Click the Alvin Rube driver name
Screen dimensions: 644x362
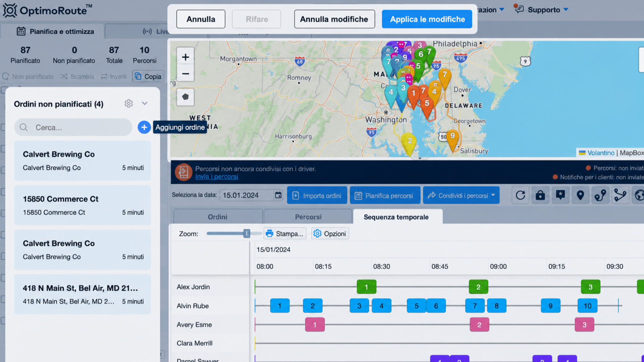coord(193,306)
